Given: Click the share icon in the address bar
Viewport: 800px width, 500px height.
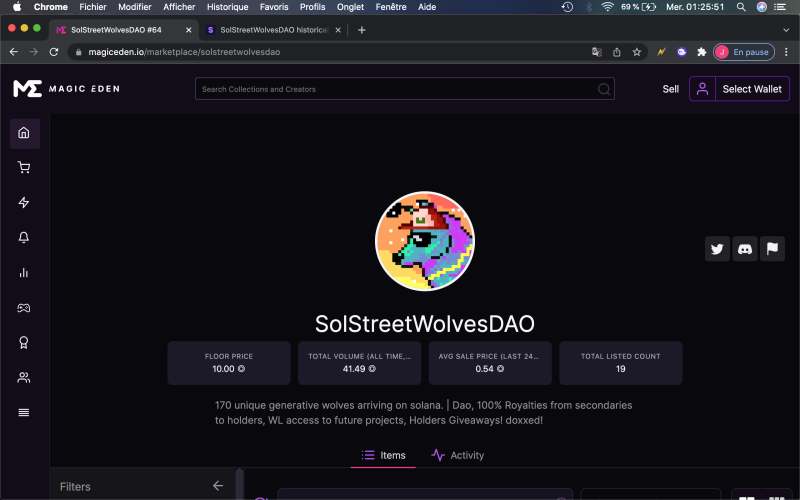Looking at the screenshot, I should coord(616,52).
